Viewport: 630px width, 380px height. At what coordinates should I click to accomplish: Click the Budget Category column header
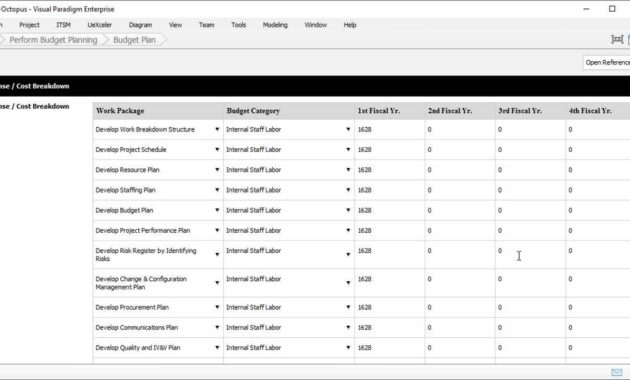[289, 111]
